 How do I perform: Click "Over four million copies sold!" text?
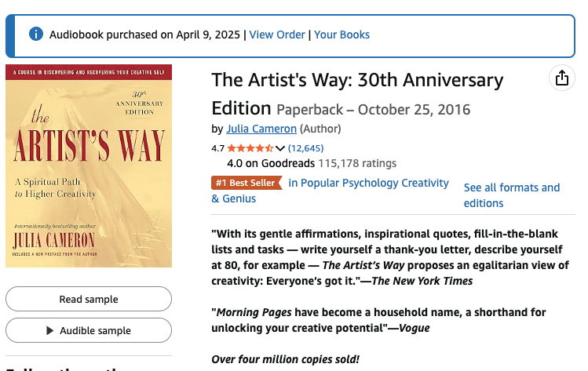(286, 359)
